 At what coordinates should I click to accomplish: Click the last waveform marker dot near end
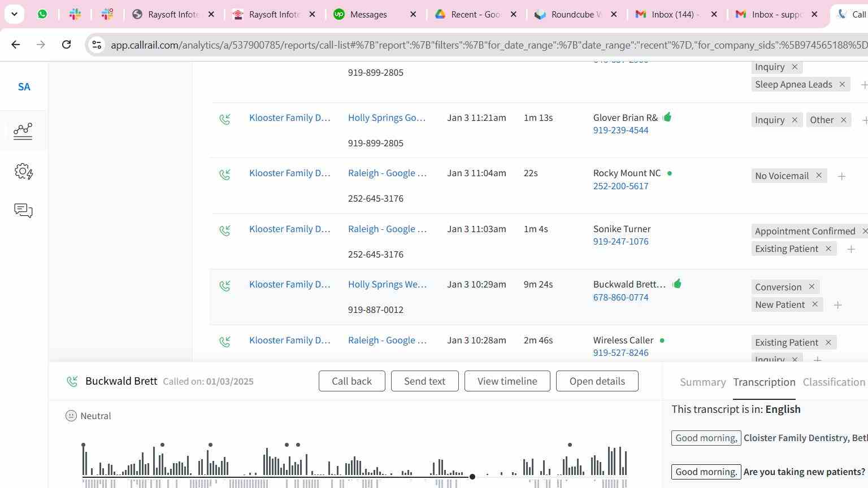[x=570, y=445]
